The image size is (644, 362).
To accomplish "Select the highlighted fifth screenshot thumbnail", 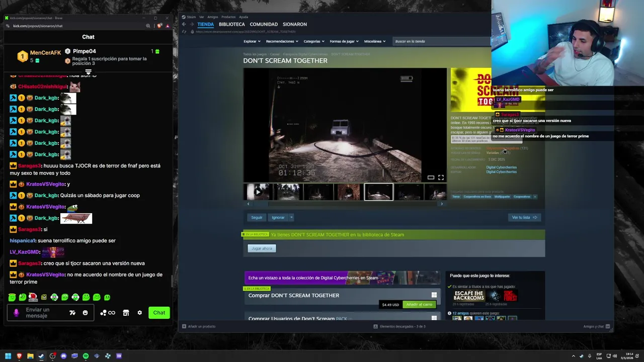I will tap(378, 192).
